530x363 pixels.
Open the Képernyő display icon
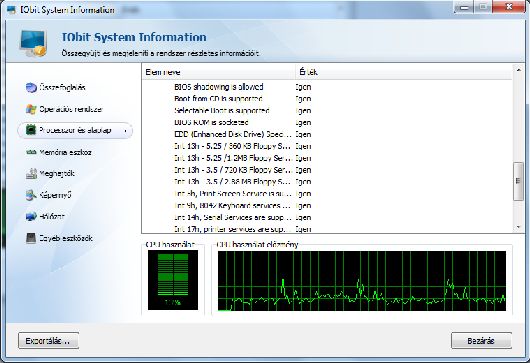[31, 195]
